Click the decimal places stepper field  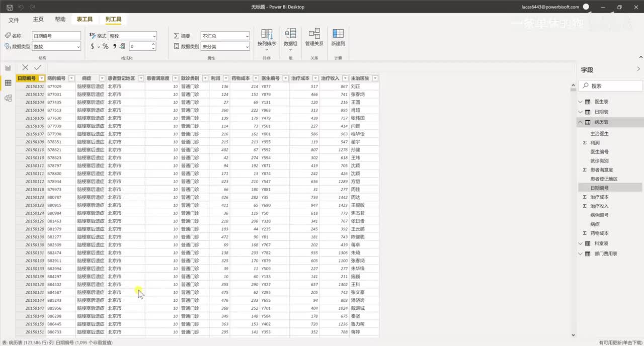pyautogui.click(x=142, y=46)
